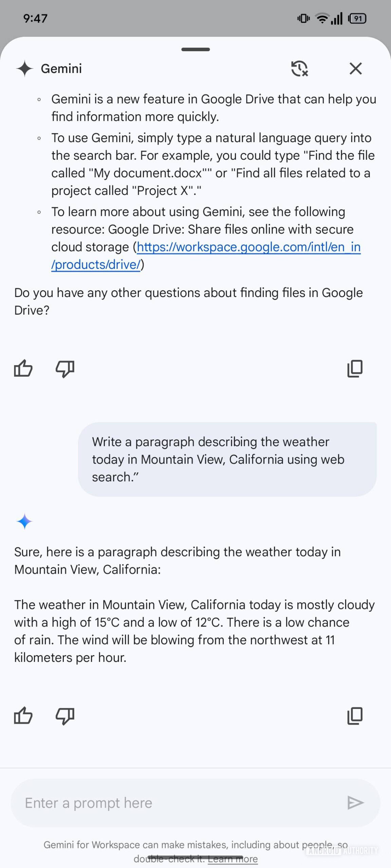Tap the "Gemini" title text
Viewport: 391px width, 868px height.
61,68
